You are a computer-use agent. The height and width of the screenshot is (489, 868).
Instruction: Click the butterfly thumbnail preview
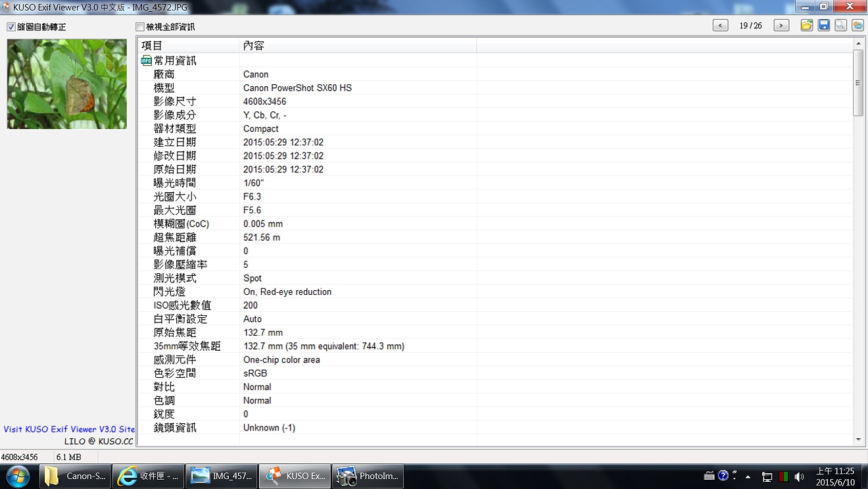point(67,84)
